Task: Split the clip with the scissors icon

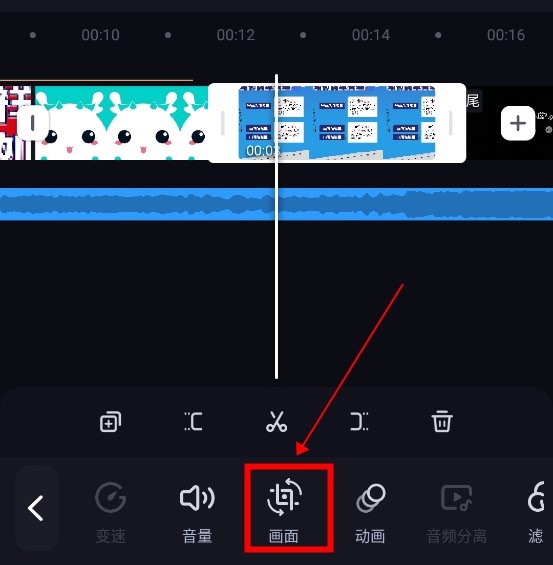Action: click(276, 421)
